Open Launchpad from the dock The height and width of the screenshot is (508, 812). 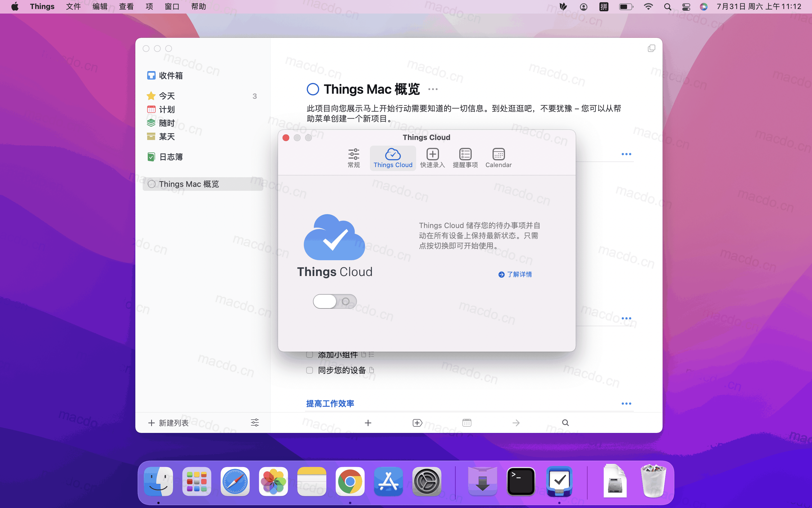click(197, 481)
